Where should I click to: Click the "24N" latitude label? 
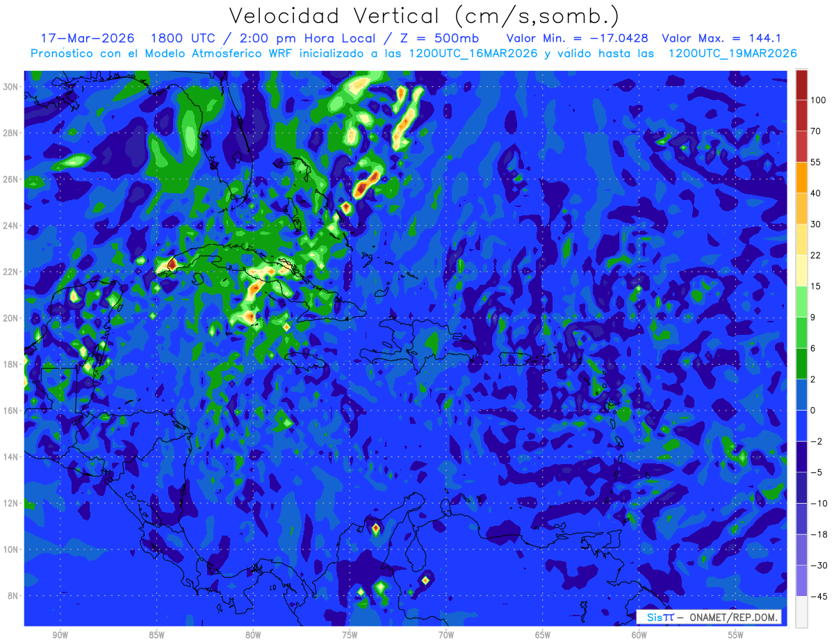click(x=12, y=225)
